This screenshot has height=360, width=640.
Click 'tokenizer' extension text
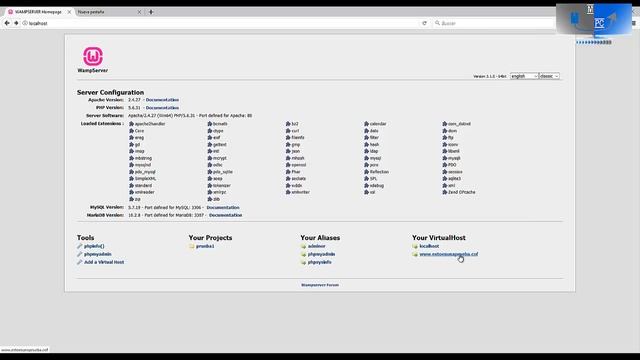point(222,185)
